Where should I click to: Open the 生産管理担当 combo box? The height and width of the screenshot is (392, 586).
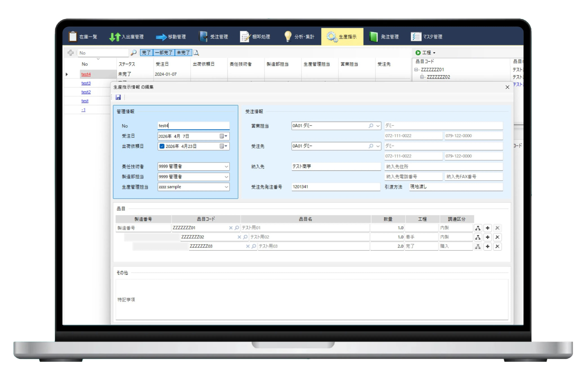tap(226, 187)
